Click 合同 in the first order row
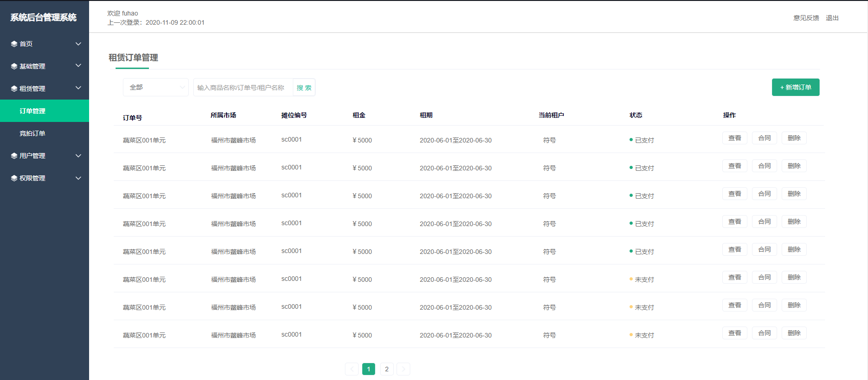Viewport: 868px width, 380px height. [764, 138]
